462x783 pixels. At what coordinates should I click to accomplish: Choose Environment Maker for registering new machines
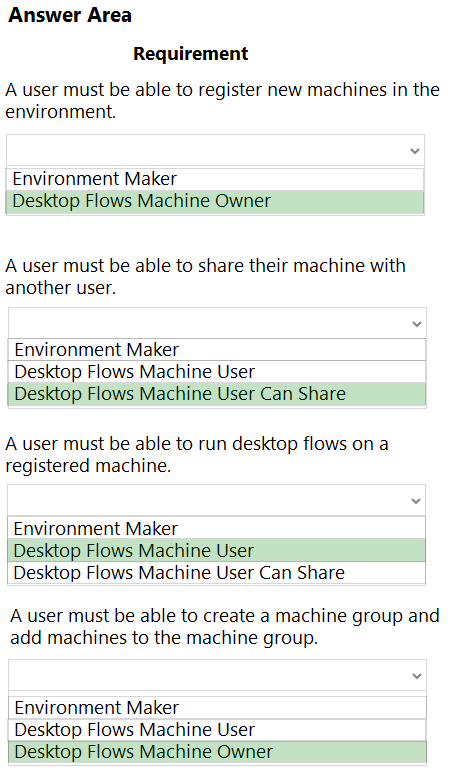click(x=215, y=179)
